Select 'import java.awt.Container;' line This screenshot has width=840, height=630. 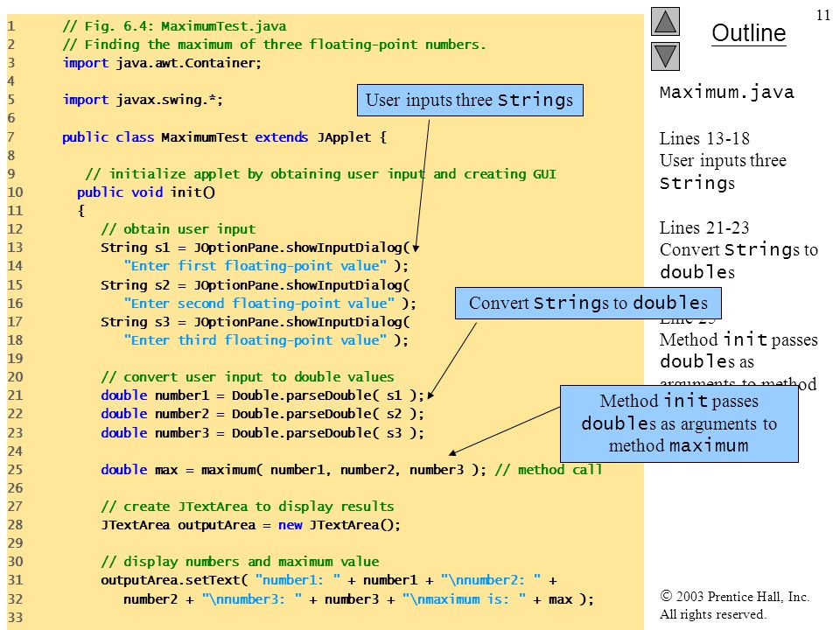(x=162, y=63)
